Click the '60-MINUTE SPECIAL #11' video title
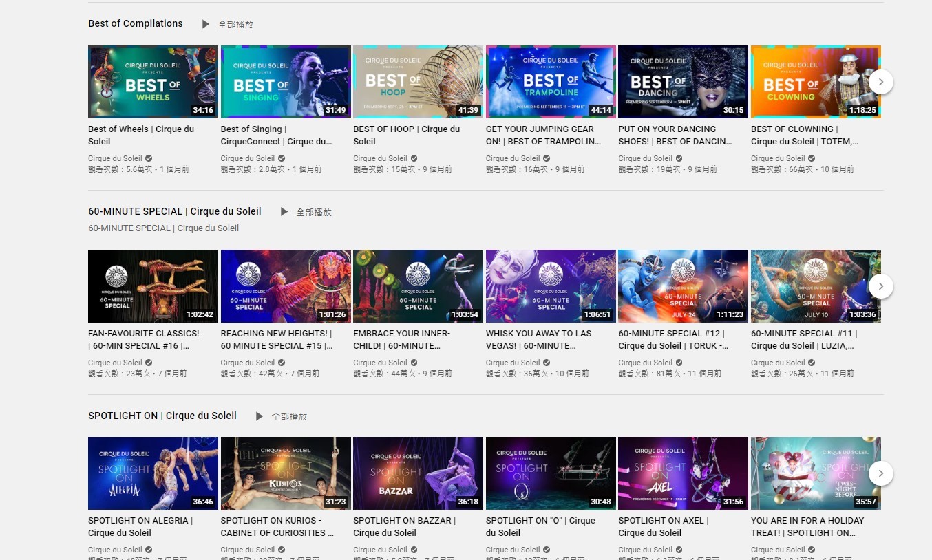932x560 pixels. (804, 339)
